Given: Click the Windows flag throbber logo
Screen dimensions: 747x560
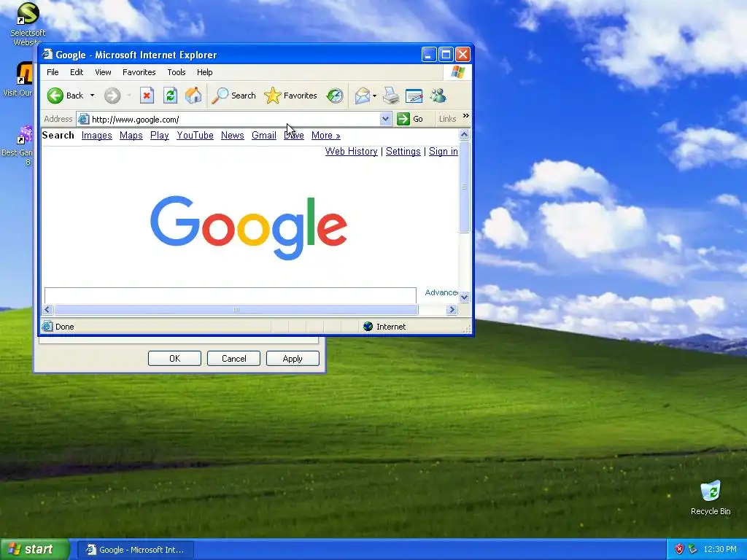Looking at the screenshot, I should [458, 72].
